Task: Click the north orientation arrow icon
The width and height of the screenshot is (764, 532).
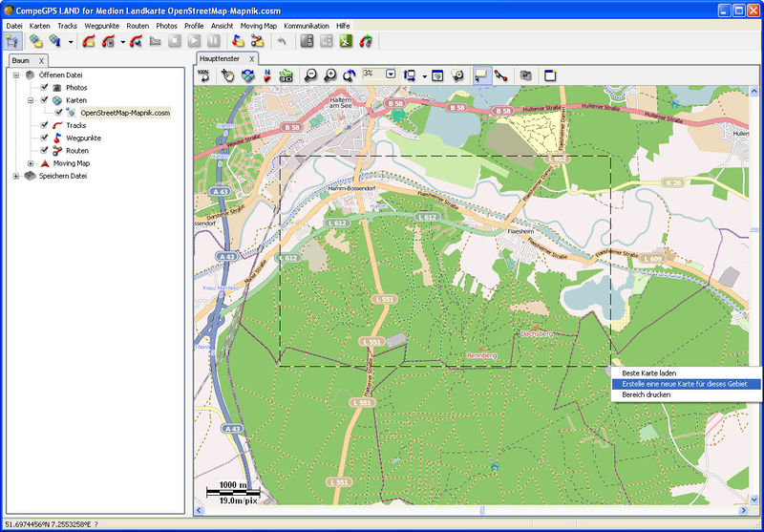Action: (x=266, y=75)
